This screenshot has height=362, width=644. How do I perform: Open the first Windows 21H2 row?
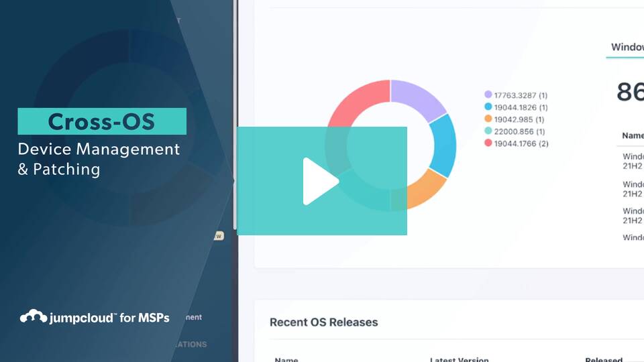tap(632, 162)
